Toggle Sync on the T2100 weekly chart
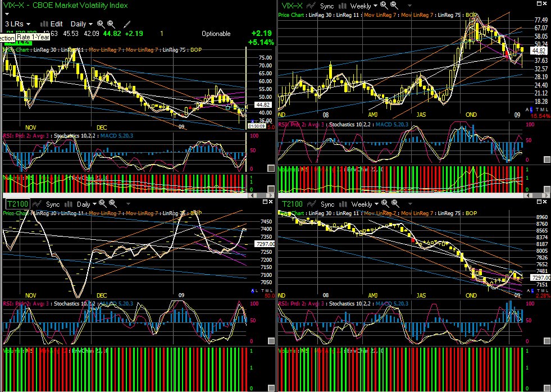This screenshot has height=392, width=551. click(327, 204)
